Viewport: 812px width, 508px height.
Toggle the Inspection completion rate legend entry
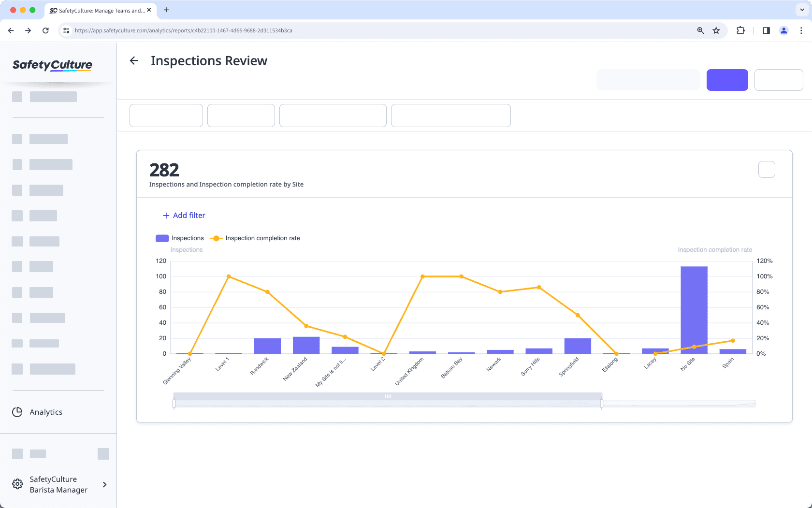pos(255,238)
